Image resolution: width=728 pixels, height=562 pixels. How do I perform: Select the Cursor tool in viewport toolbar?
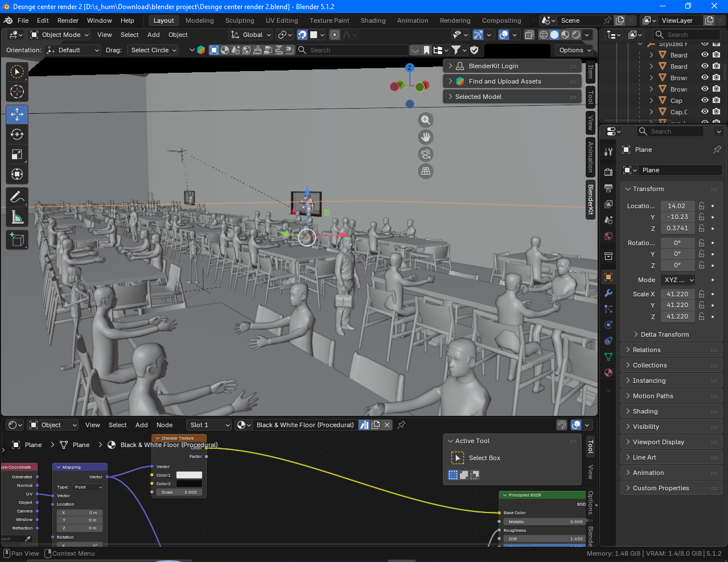click(17, 92)
